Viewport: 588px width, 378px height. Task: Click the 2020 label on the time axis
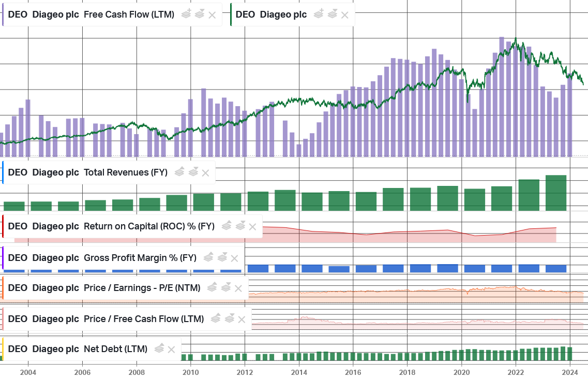(x=462, y=372)
